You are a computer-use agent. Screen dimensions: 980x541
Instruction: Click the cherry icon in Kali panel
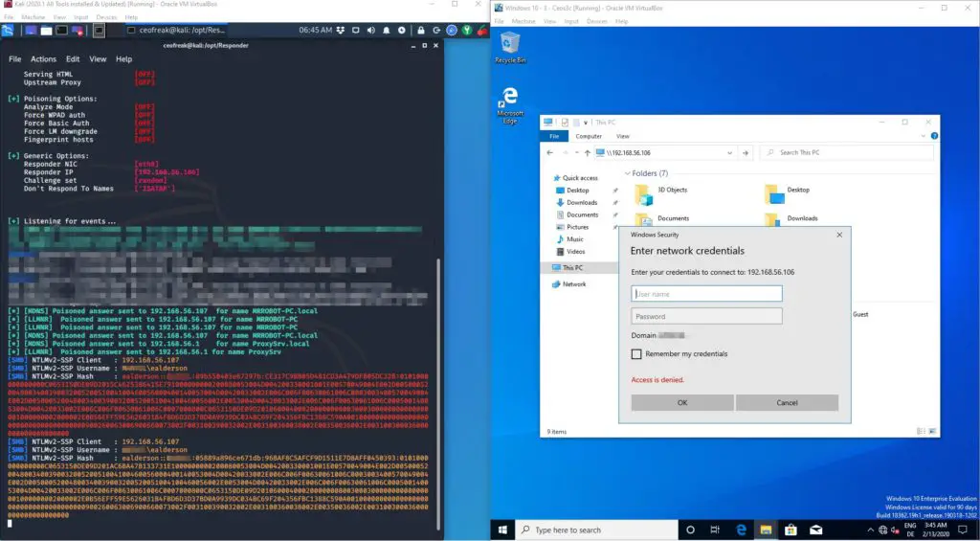pyautogui.click(x=482, y=30)
